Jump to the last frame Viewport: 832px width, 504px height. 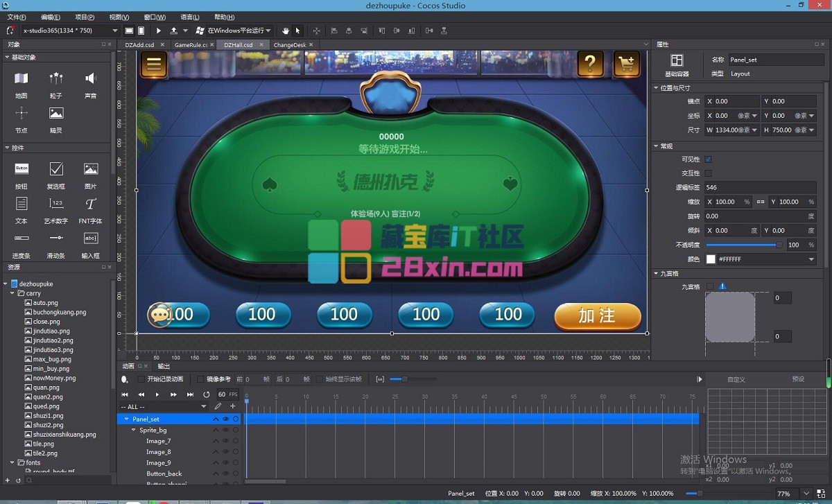tap(190, 394)
